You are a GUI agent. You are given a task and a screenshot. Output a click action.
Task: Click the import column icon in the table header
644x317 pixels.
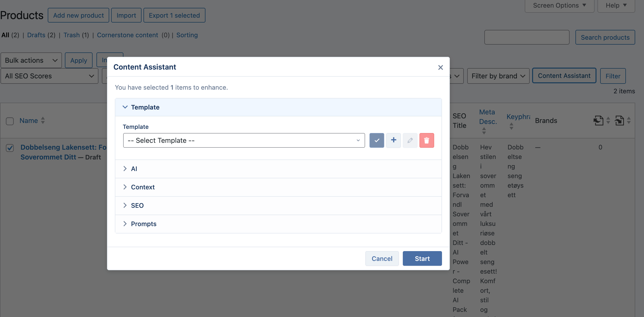click(x=619, y=121)
